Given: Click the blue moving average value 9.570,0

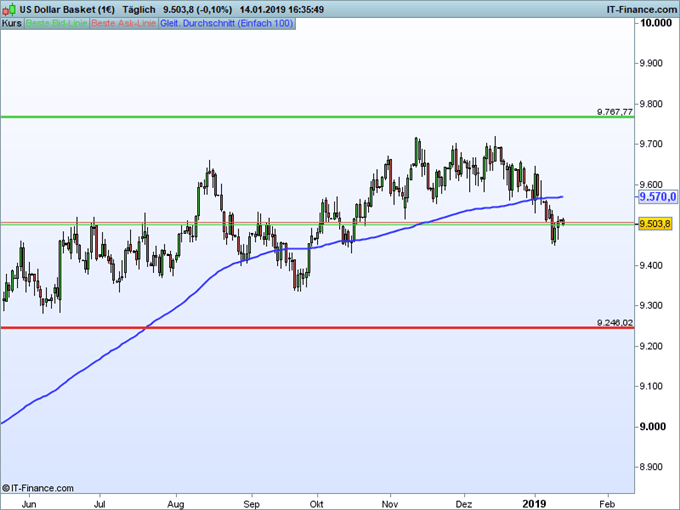Looking at the screenshot, I should (658, 197).
